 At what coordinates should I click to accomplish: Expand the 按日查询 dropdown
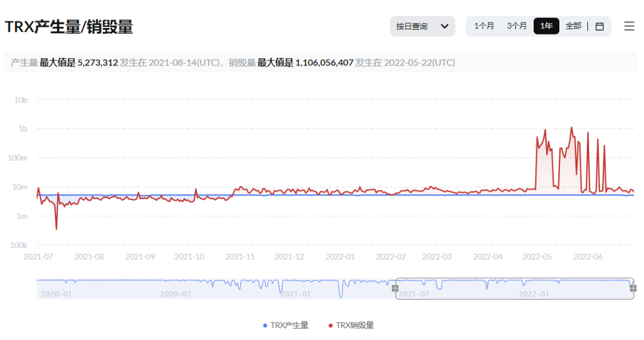pyautogui.click(x=422, y=26)
